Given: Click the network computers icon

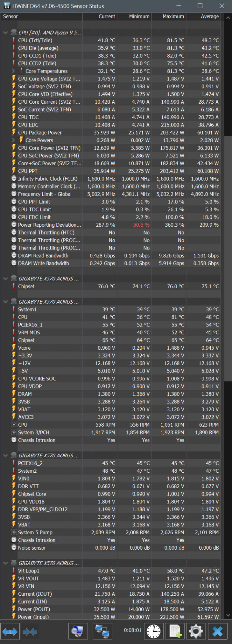Looking at the screenshot, I should (102, 631).
